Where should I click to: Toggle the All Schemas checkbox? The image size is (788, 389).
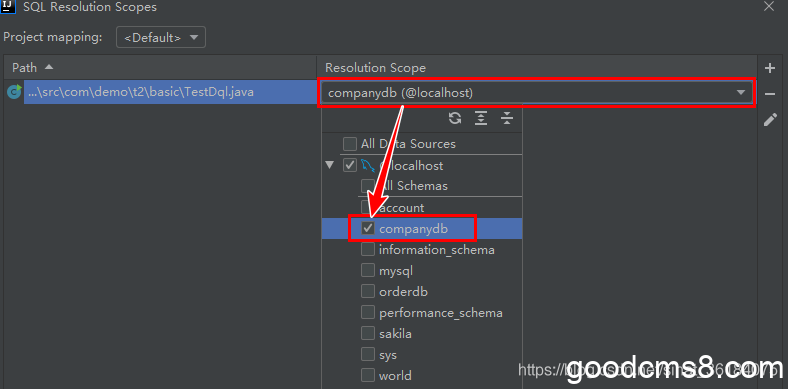pyautogui.click(x=368, y=186)
